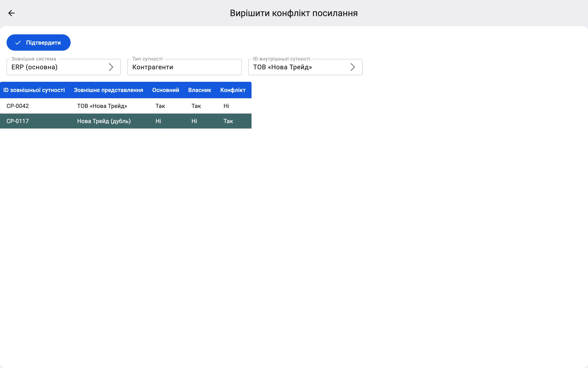Click the ТОВ «Нова Трейд» internal entity field
The image size is (588, 368).
(305, 67)
